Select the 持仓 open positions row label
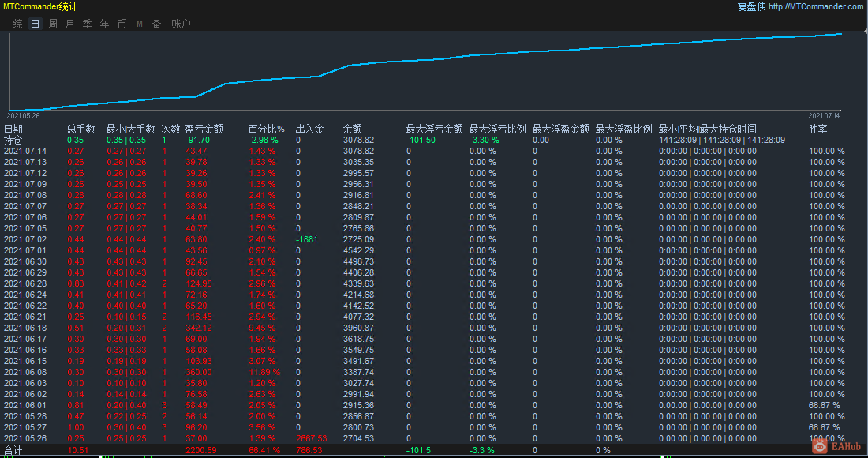Viewport: 868px width, 458px height. [13, 140]
